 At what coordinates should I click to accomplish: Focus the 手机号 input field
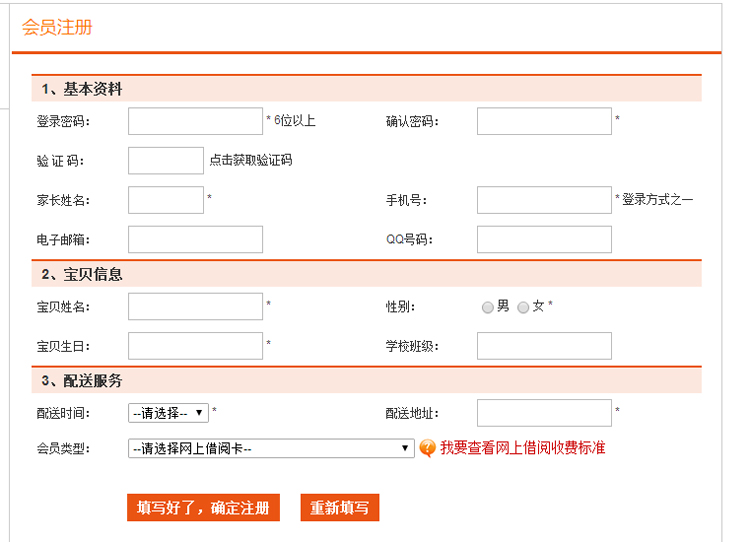click(544, 200)
